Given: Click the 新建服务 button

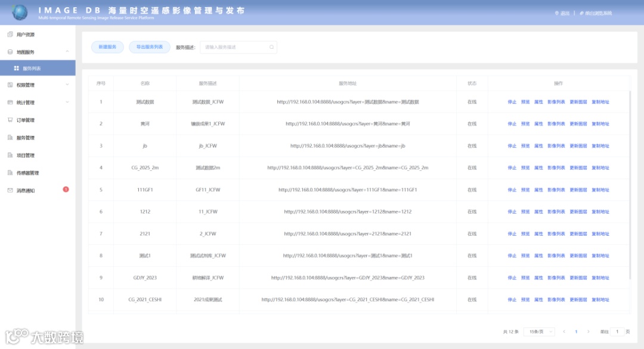Looking at the screenshot, I should 107,47.
